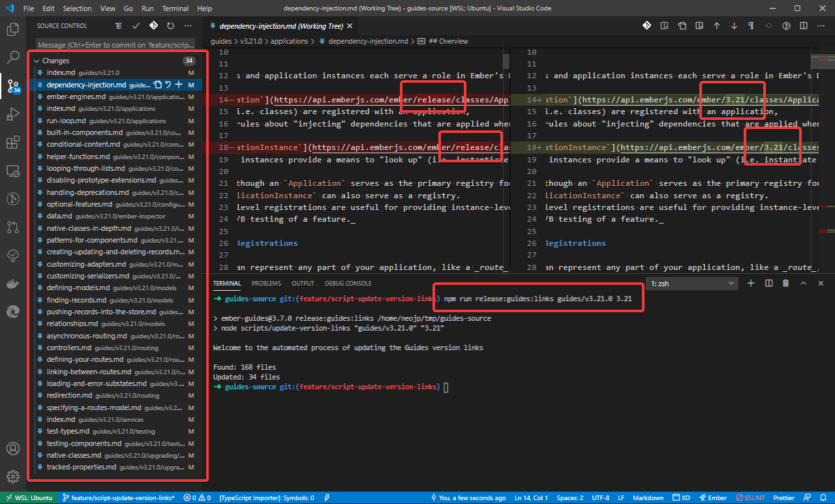Refresh the Source Control view
Viewport: 835px width, 504px height.
tap(170, 26)
